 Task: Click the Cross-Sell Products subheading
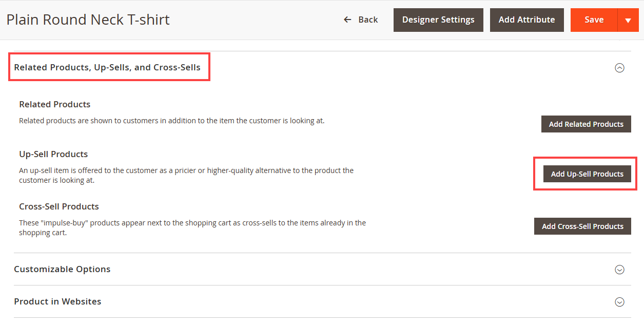click(x=58, y=206)
